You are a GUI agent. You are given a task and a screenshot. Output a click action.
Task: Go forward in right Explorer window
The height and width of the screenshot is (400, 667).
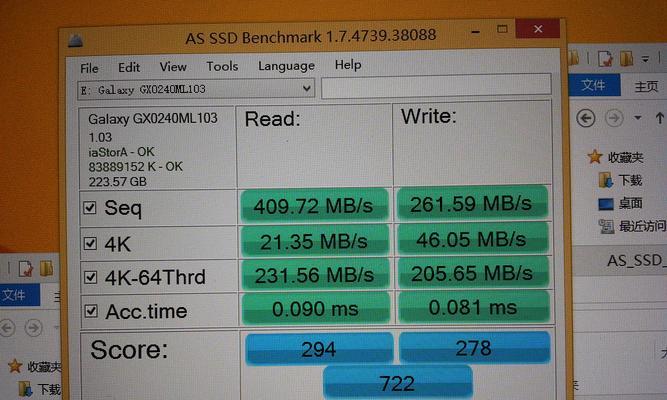[614, 117]
